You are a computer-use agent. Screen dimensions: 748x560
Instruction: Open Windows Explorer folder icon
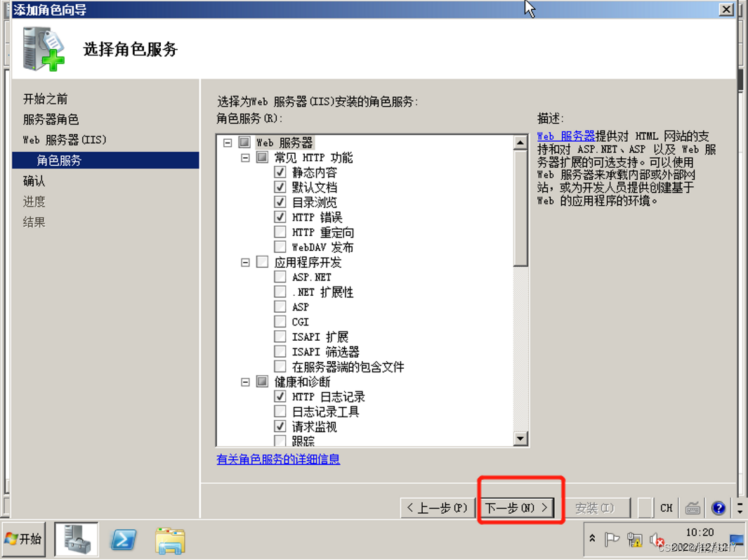tap(170, 541)
